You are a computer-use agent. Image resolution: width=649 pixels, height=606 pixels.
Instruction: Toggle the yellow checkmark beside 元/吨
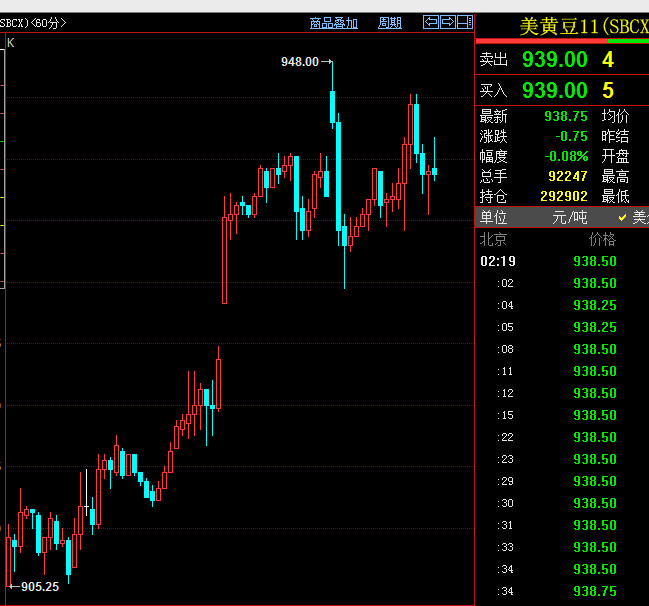[x=622, y=217]
